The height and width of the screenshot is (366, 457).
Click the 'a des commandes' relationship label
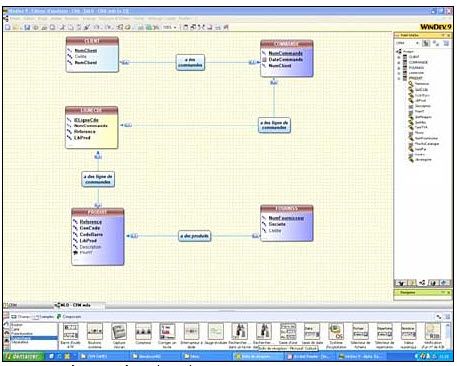[x=190, y=62]
